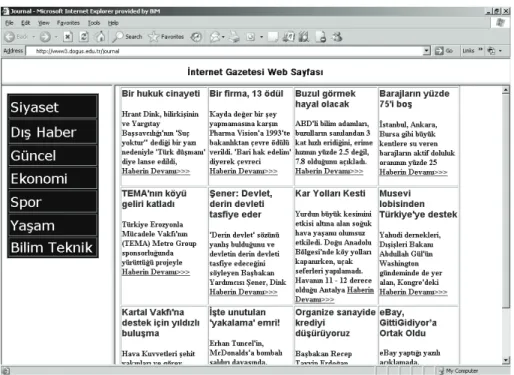Click the headline Buzul görmek hayal olacak

click(325, 99)
